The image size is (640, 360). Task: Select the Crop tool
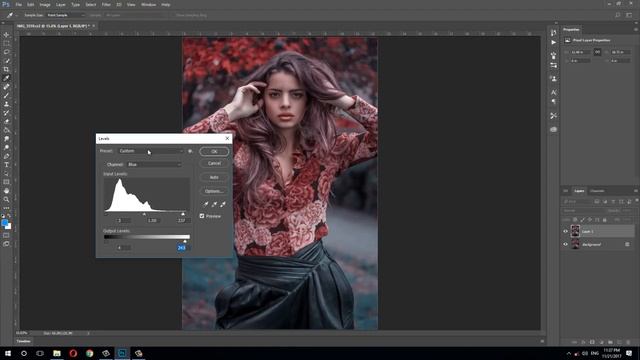[6, 69]
